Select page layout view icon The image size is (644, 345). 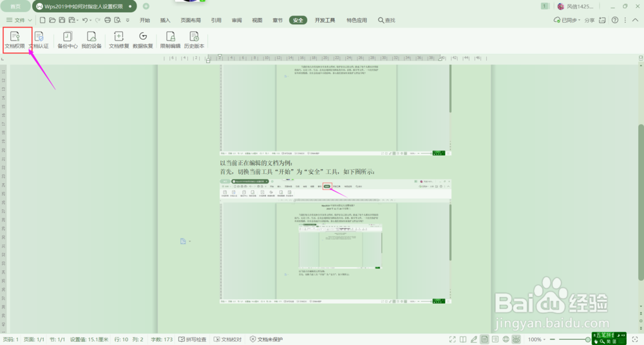coord(485,339)
